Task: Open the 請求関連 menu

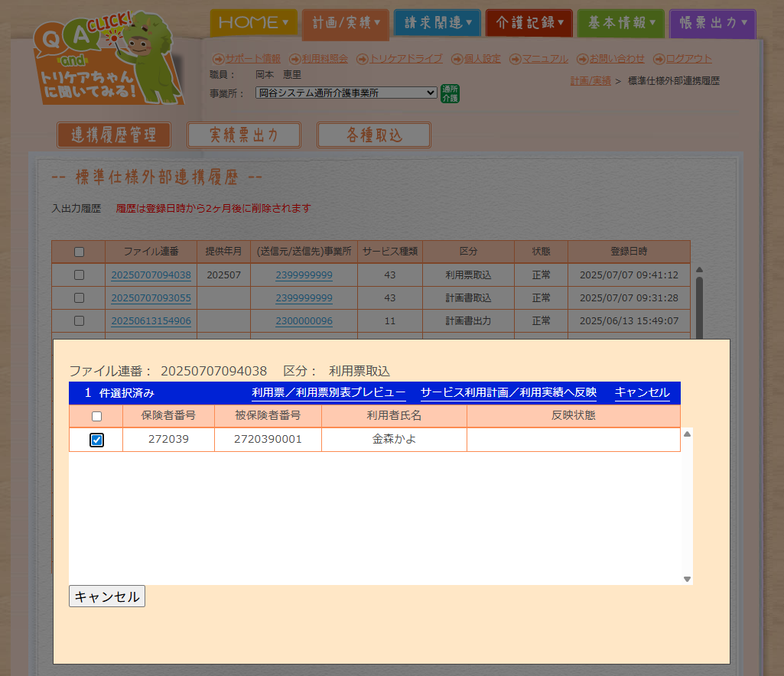Action: 438,23
